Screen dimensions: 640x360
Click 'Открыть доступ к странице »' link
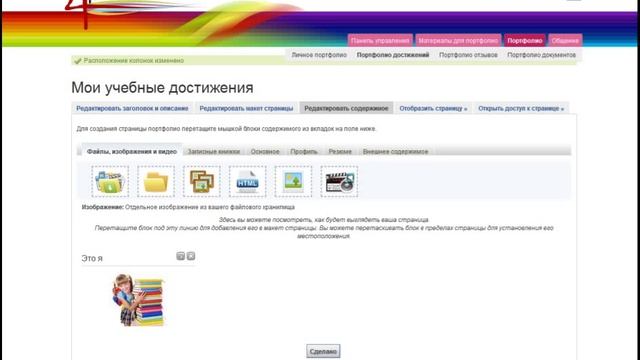(x=521, y=108)
